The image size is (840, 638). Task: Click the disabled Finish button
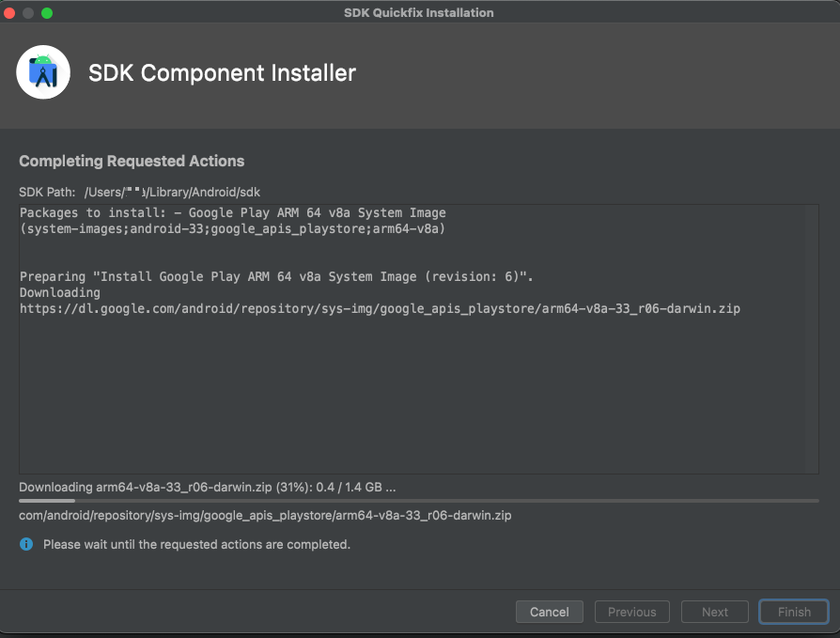pyautogui.click(x=794, y=612)
